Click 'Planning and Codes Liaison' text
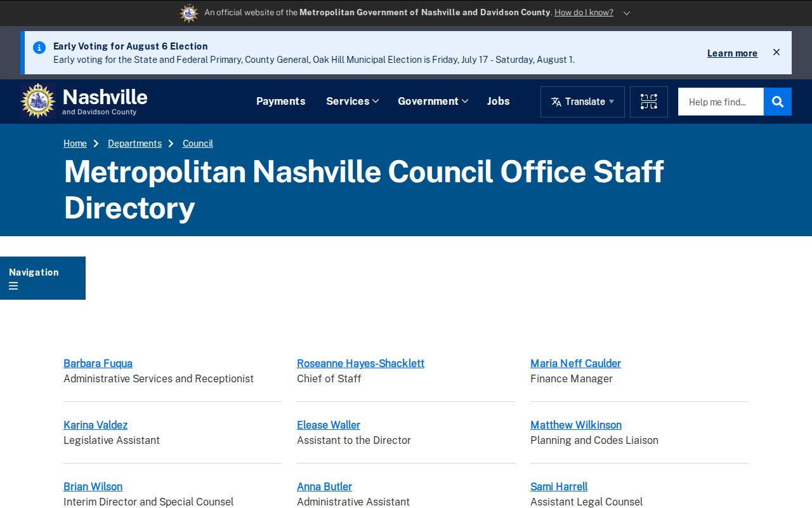The image size is (812, 508). [x=594, y=440]
